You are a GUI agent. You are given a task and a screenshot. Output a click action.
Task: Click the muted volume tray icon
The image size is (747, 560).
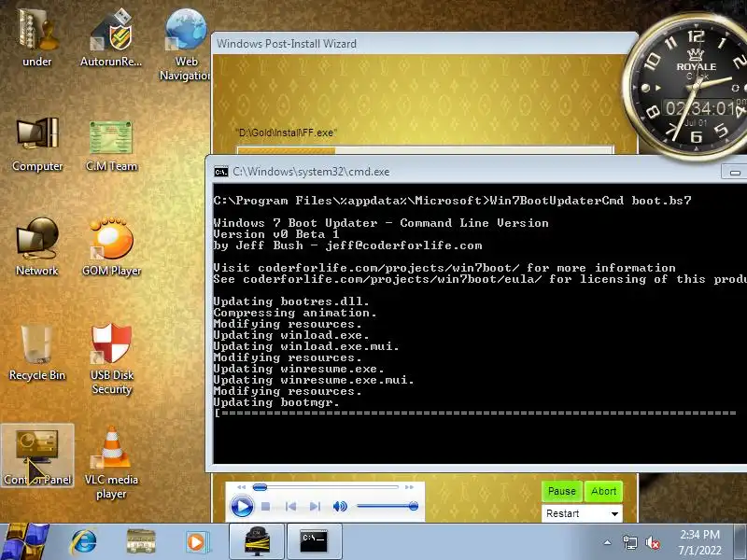tap(652, 542)
